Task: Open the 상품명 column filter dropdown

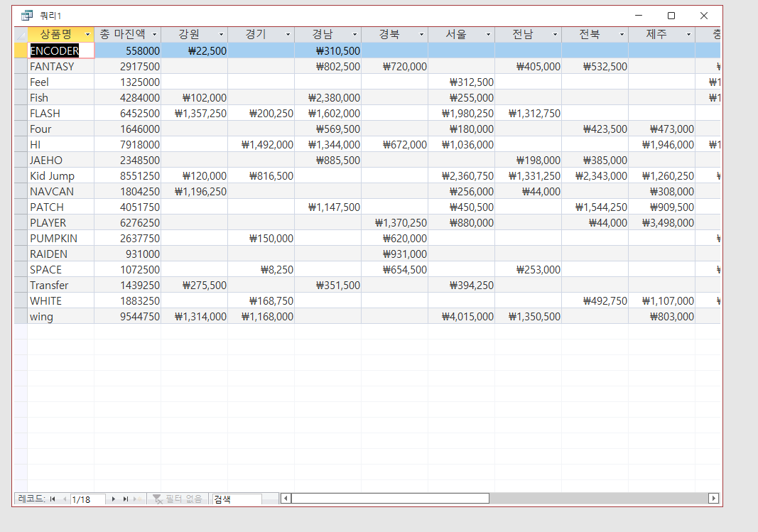Action: pyautogui.click(x=87, y=35)
